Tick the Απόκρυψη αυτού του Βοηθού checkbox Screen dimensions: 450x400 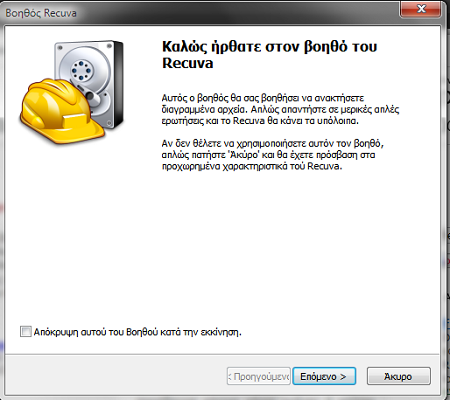(x=26, y=332)
